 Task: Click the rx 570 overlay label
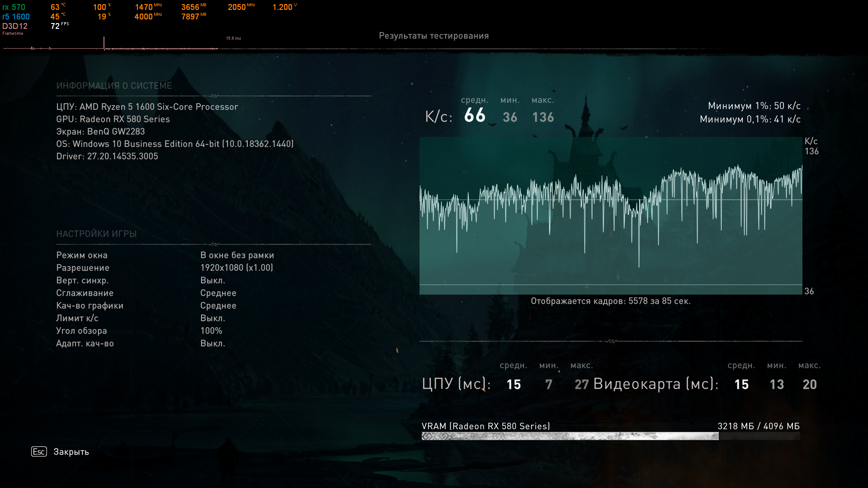coord(14,7)
